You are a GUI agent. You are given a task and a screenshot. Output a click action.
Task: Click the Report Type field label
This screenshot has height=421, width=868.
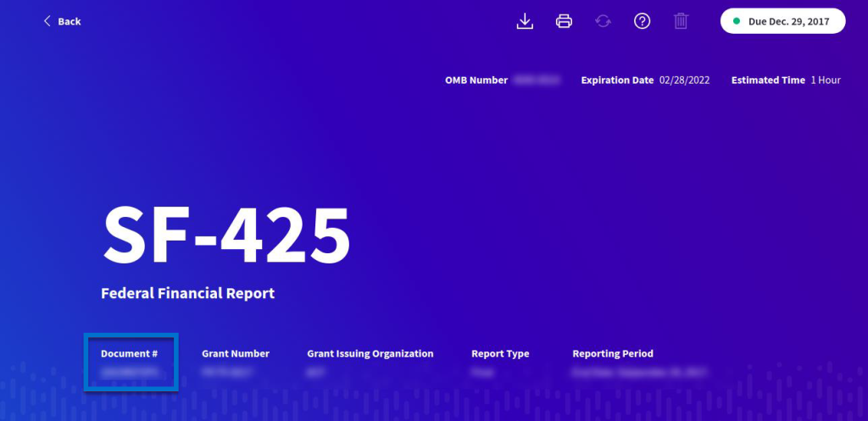click(500, 354)
